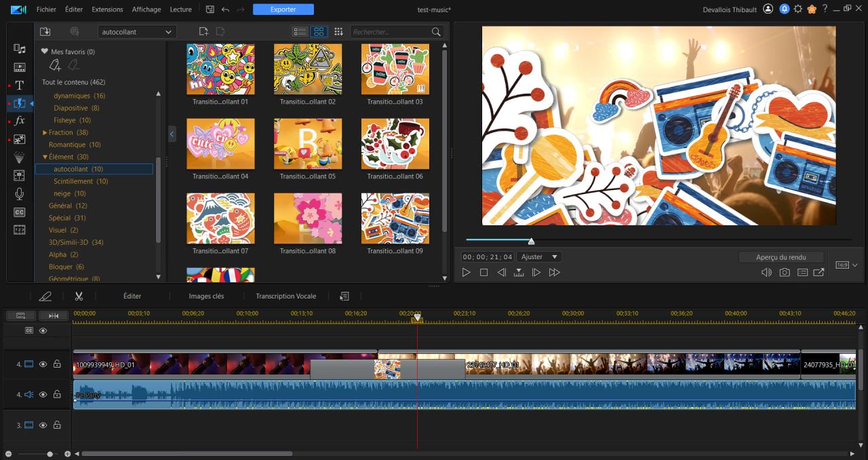Open the autocollant category dropdown
868x460 pixels.
(138, 32)
